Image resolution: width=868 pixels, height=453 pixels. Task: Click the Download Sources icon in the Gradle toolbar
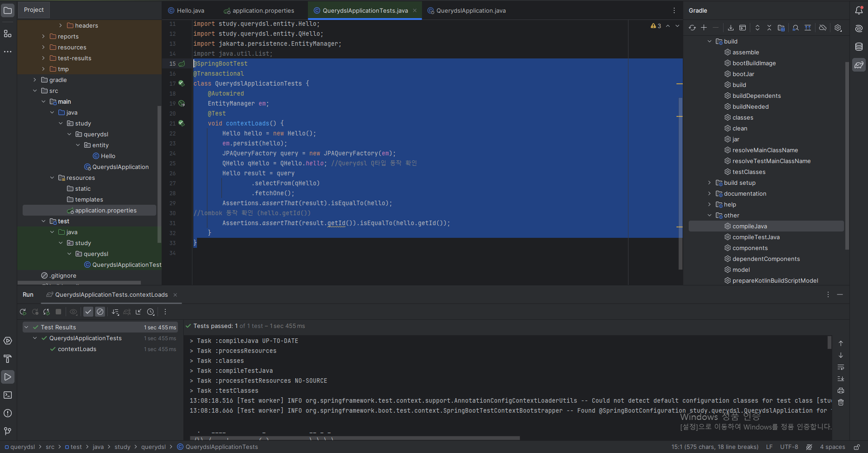point(731,28)
